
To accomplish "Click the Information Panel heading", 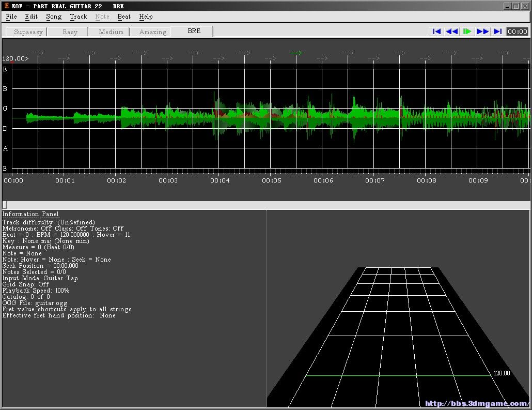I will click(x=30, y=214).
